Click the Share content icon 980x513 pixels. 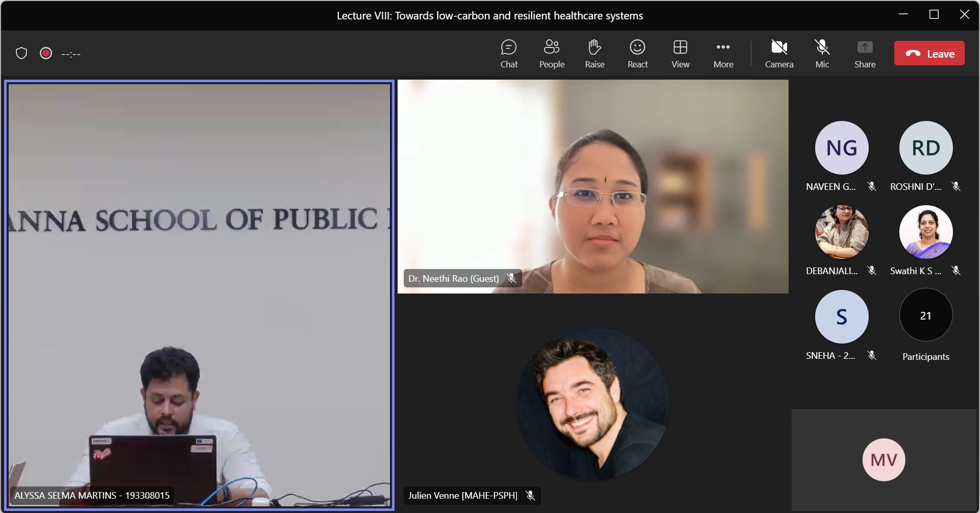pos(865,54)
